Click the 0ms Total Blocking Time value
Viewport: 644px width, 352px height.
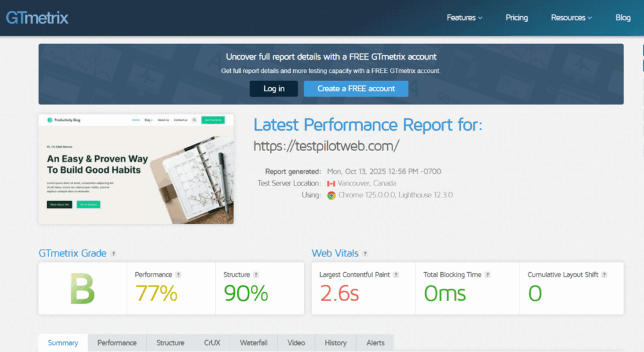tap(445, 294)
